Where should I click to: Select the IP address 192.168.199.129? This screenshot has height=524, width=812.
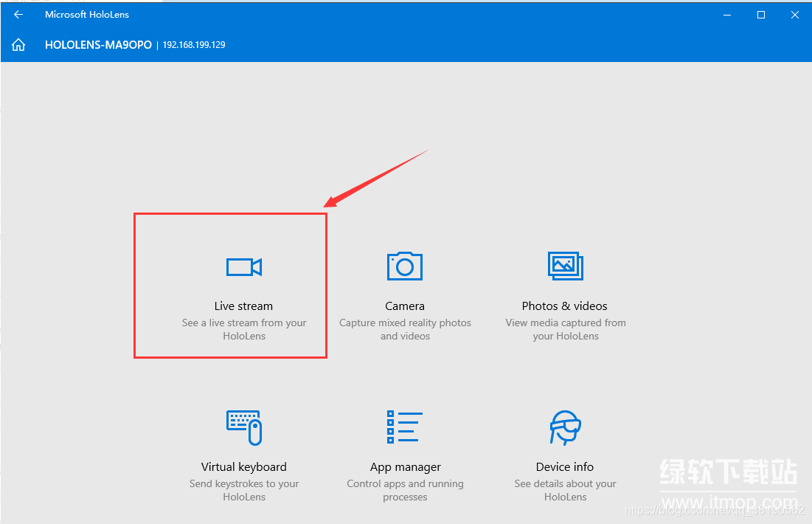point(194,45)
